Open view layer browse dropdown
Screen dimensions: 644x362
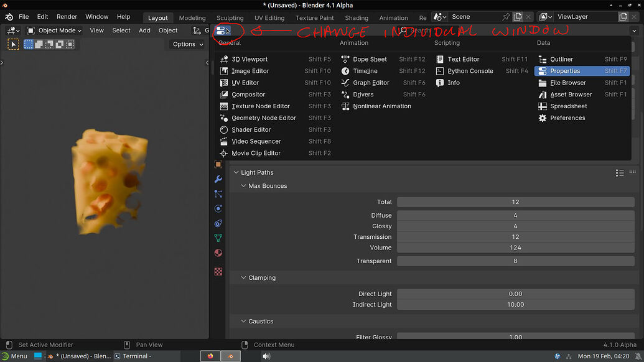click(546, 17)
